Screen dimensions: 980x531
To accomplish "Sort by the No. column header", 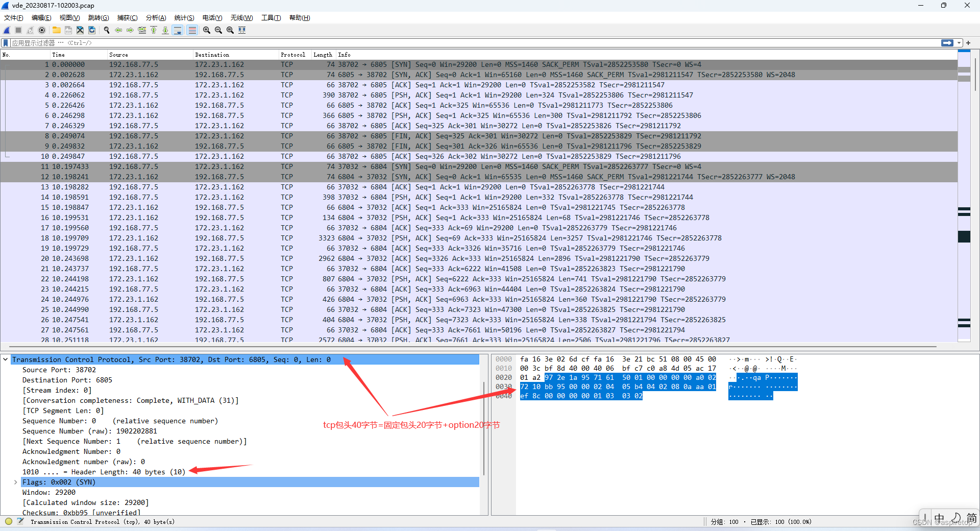I will click(26, 55).
